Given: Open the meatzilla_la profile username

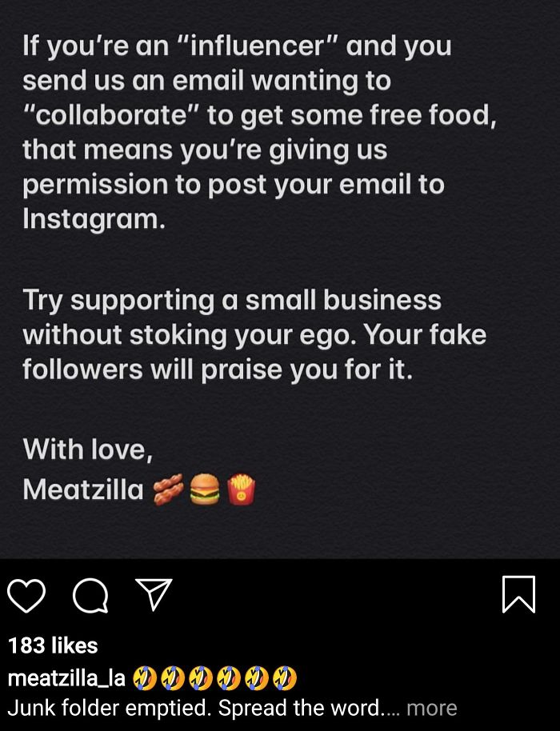Looking at the screenshot, I should 66,678.
